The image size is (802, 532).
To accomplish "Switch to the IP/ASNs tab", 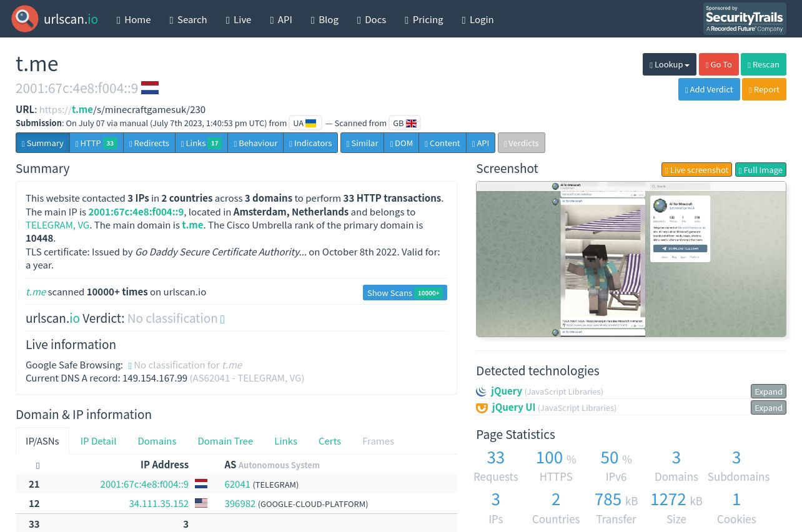I will click(42, 441).
